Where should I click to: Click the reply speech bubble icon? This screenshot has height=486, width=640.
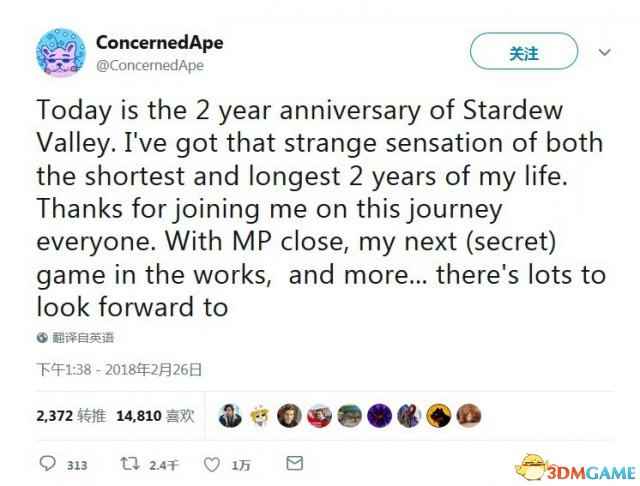click(x=46, y=465)
